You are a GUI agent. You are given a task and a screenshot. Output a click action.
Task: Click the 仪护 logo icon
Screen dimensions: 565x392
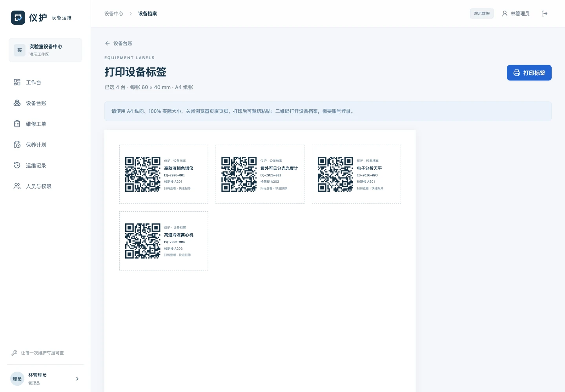point(18,18)
